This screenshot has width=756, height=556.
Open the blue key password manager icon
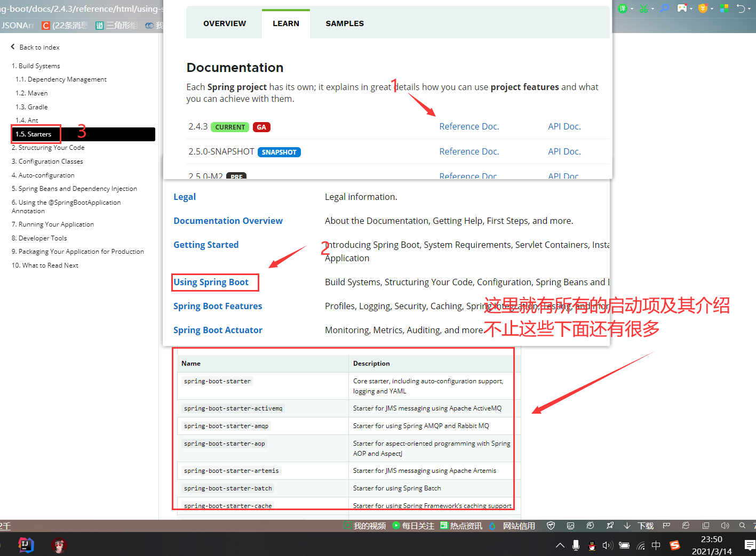pos(664,8)
